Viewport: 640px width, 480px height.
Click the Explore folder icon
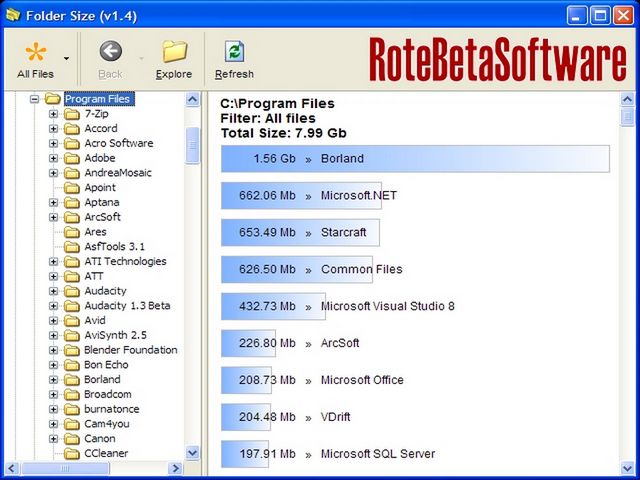click(174, 51)
